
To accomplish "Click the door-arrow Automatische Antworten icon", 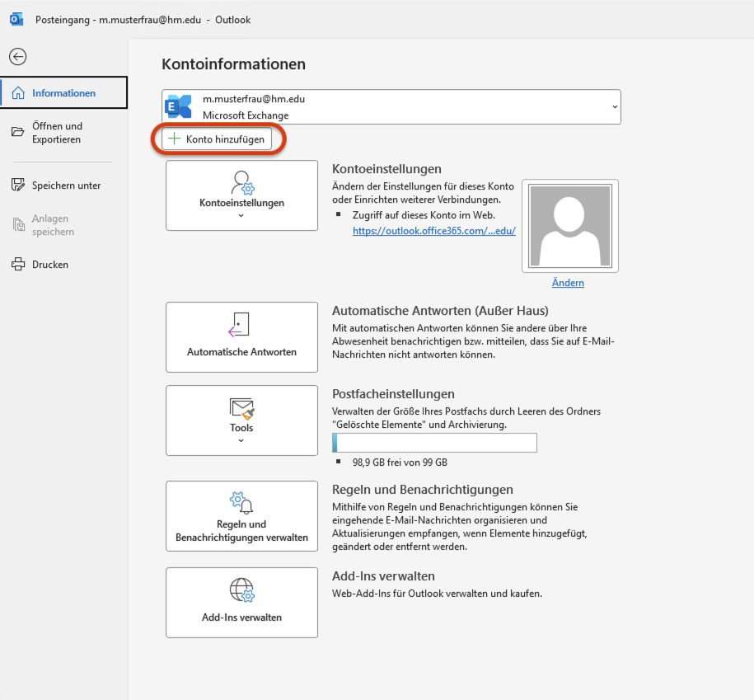I will point(239,325).
